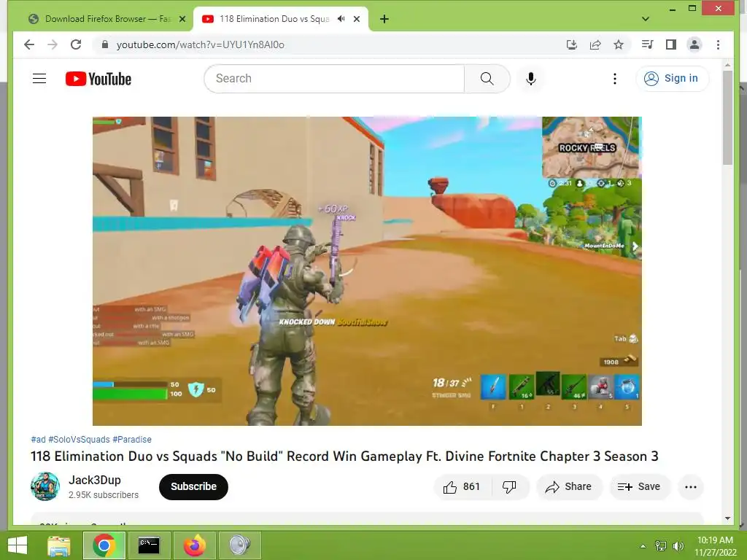Open the Windows Start button

point(18,545)
